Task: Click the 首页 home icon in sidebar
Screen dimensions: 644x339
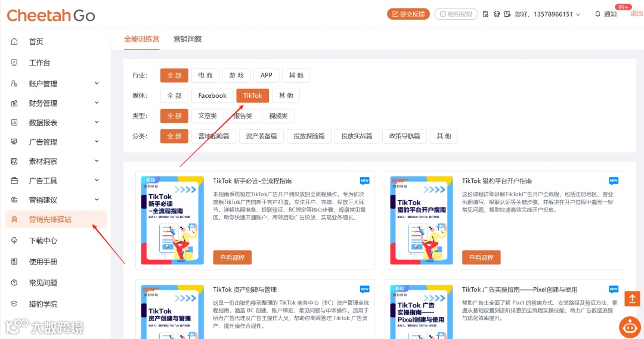Action: (x=14, y=42)
